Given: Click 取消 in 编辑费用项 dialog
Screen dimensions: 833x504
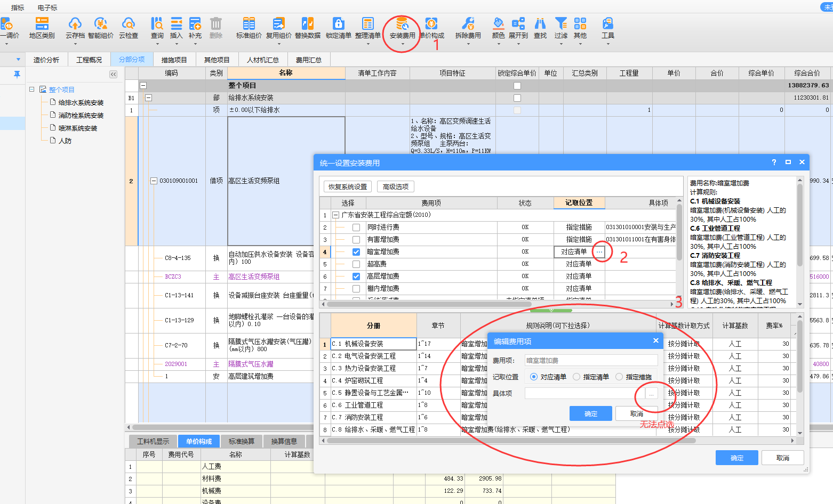Looking at the screenshot, I should [x=637, y=413].
